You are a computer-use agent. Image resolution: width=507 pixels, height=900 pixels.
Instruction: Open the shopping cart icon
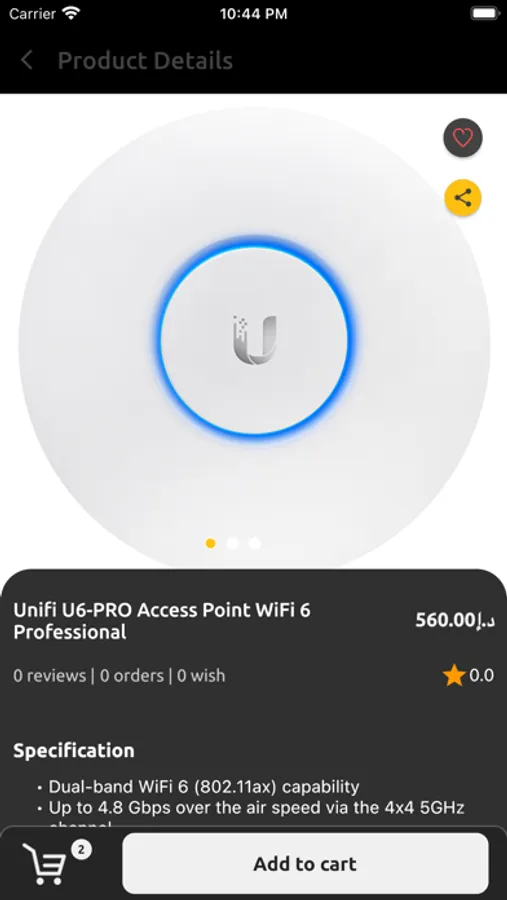42,864
